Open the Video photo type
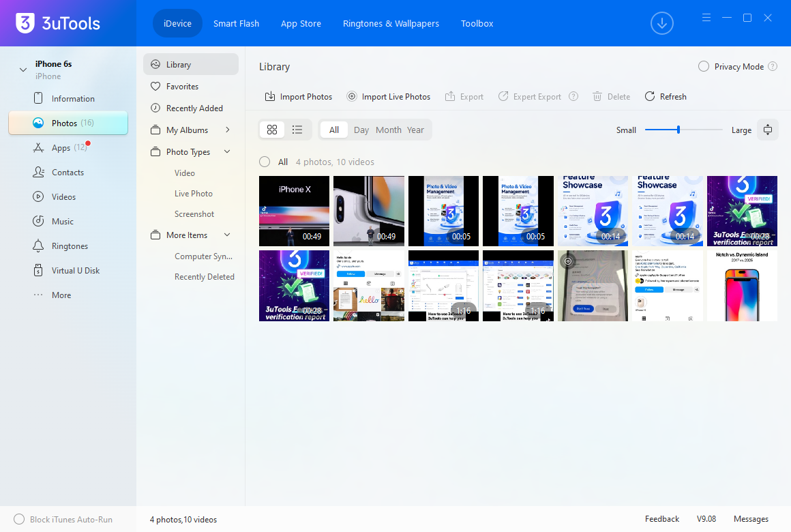Screen dimensions: 791x532 pyautogui.click(x=185, y=173)
